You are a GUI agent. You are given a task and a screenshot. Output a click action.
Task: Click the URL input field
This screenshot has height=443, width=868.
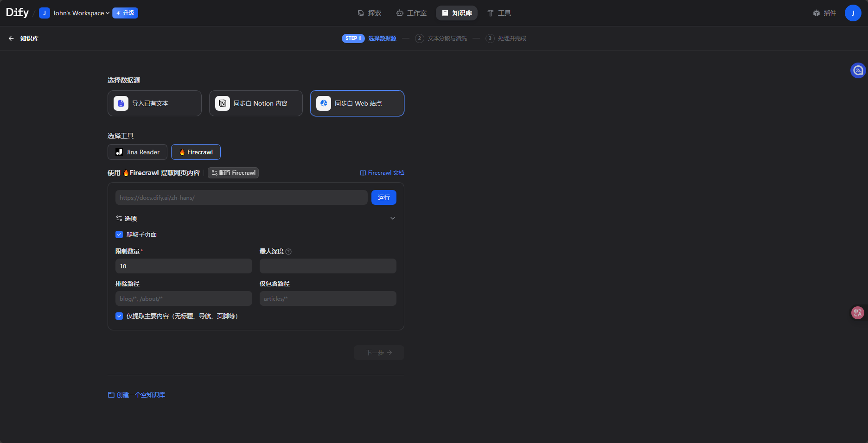click(x=241, y=197)
